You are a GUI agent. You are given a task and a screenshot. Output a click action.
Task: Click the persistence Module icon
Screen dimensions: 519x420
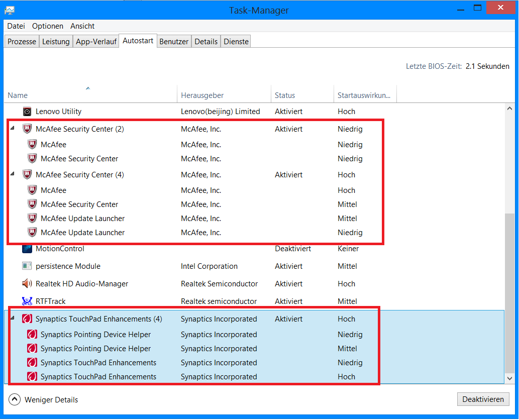pyautogui.click(x=27, y=266)
